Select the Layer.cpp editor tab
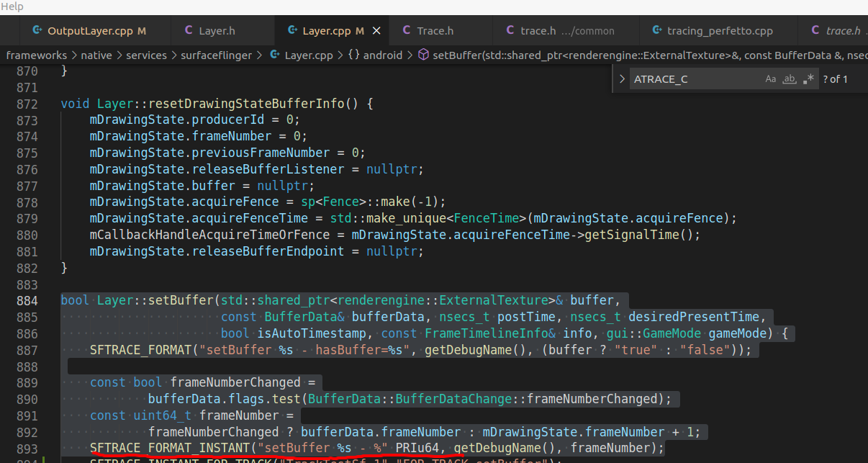 (327, 31)
